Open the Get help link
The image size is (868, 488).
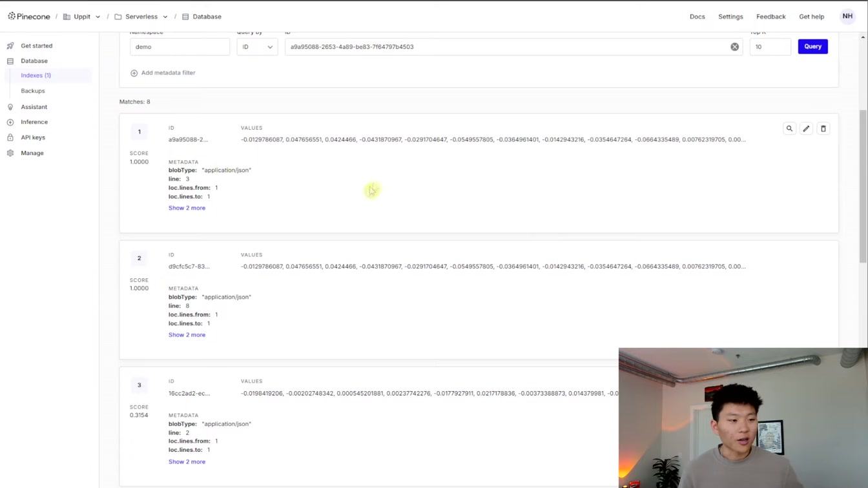[x=811, y=16]
